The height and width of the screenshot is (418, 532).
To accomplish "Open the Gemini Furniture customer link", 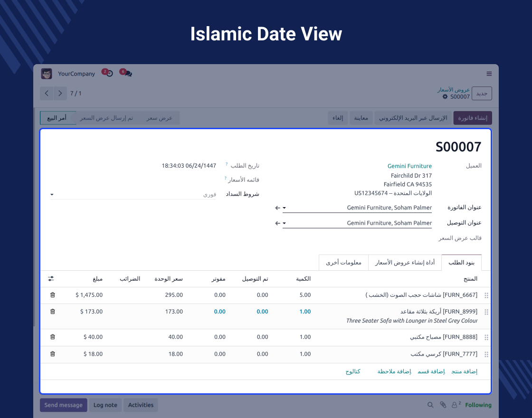I will pos(409,166).
